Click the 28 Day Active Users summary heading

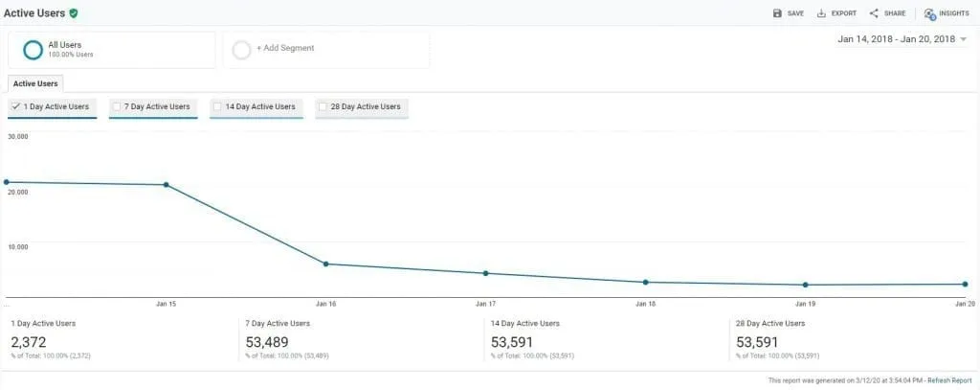tap(770, 324)
